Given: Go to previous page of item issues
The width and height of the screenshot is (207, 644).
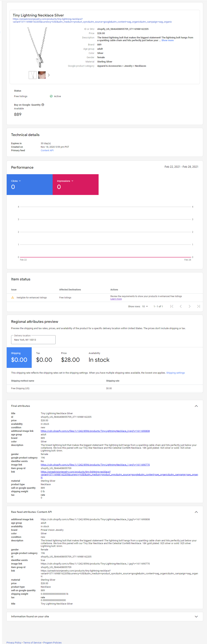Looking at the screenshot, I should pyautogui.click(x=180, y=306).
